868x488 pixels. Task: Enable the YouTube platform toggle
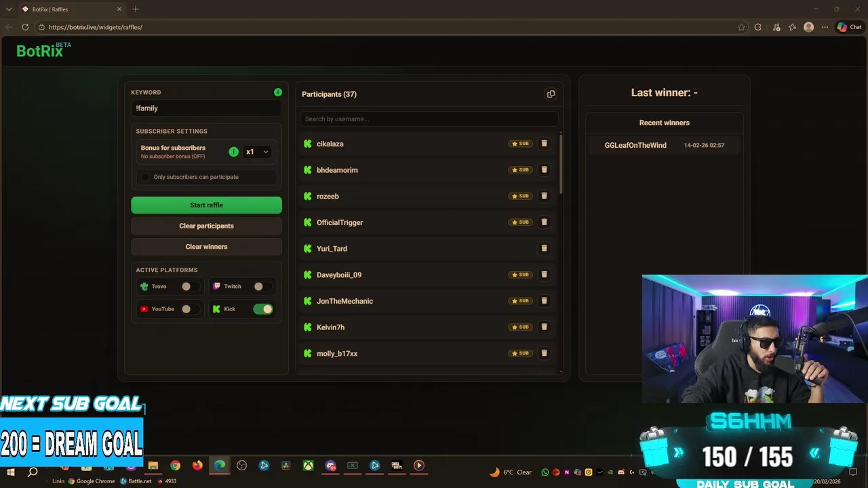click(189, 309)
